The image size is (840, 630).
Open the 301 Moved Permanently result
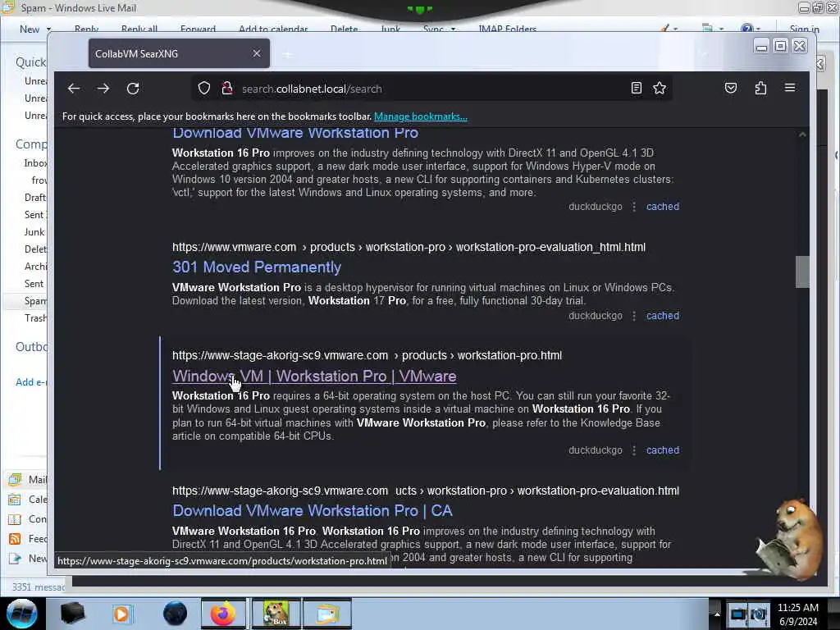(x=257, y=267)
